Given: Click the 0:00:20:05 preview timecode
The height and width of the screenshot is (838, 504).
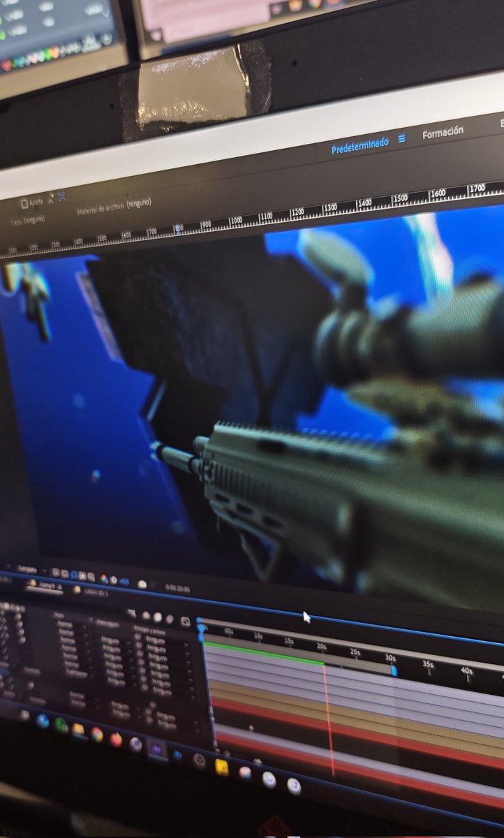Looking at the screenshot, I should pyautogui.click(x=177, y=589).
